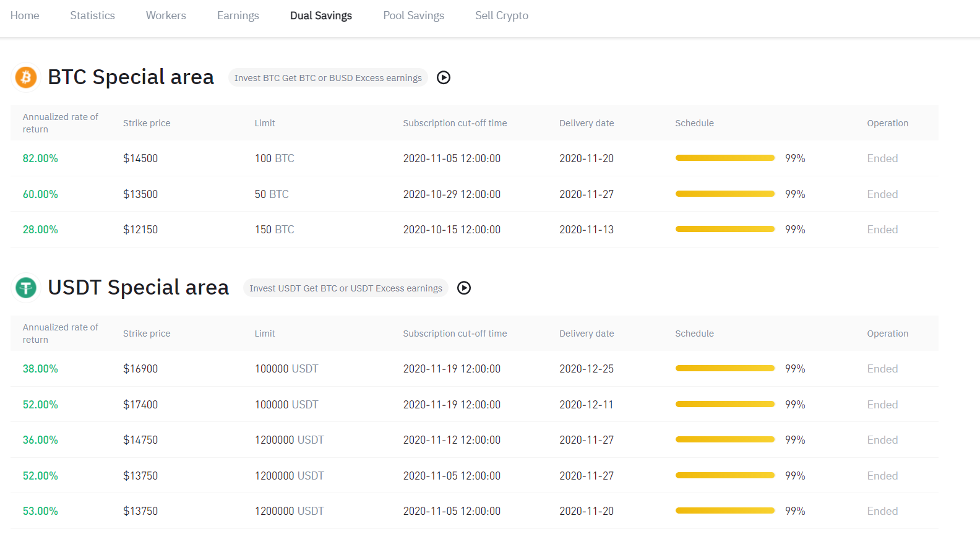Click the USDT table Strike price header
Screen dimensions: 980x534
147,334
